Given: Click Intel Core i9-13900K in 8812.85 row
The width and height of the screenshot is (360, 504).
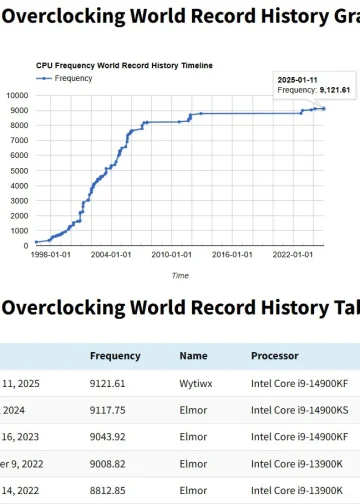Looking at the screenshot, I should (297, 491).
